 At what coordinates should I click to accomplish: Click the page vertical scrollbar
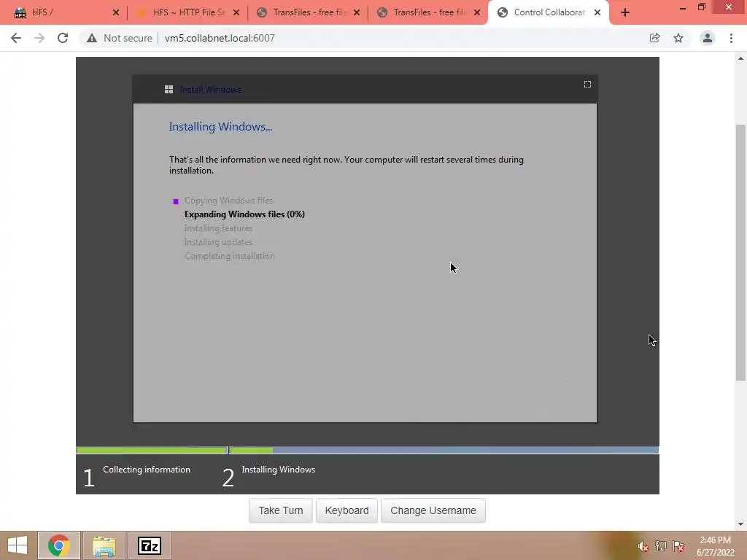click(740, 252)
